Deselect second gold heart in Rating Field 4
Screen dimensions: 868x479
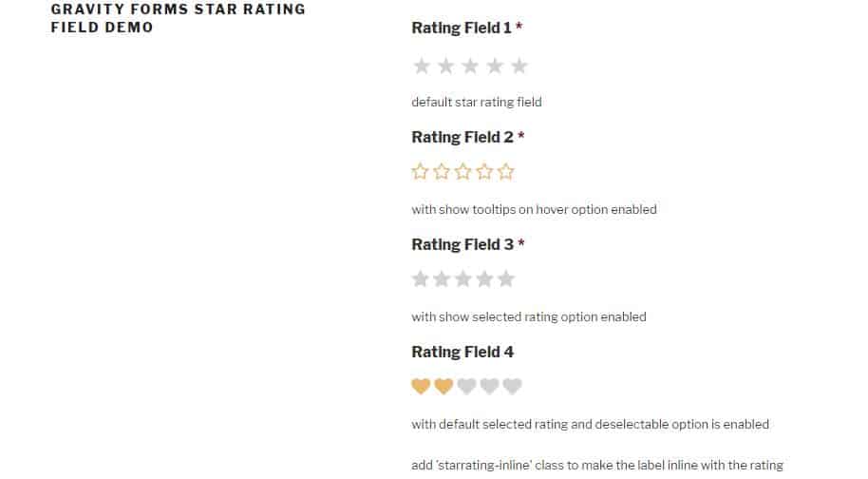pyautogui.click(x=443, y=386)
